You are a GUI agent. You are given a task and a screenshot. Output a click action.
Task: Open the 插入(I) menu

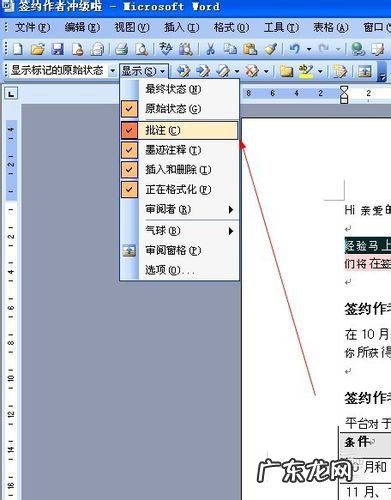click(x=181, y=27)
